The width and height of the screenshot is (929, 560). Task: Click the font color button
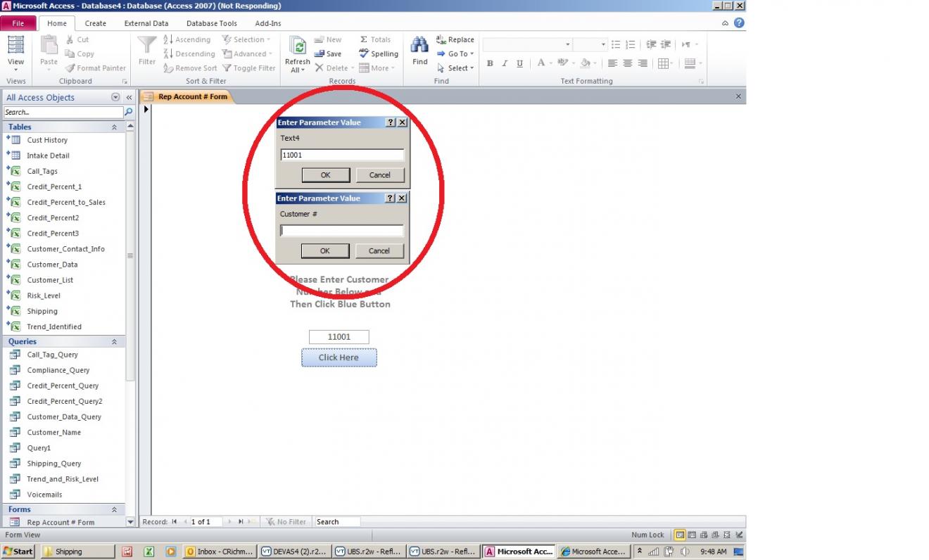541,63
